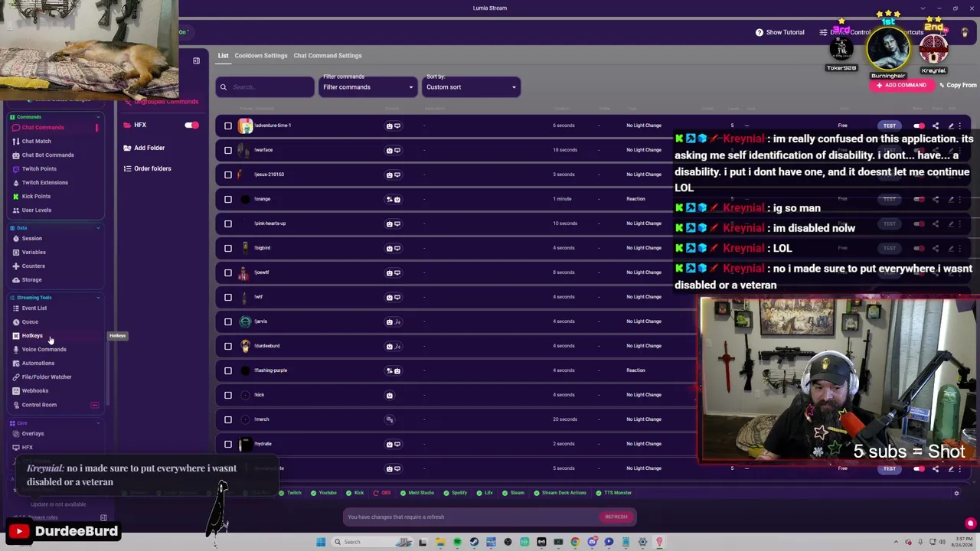Open the Chat Command Settings tab
Viewport: 980px width, 551px height.
328,55
